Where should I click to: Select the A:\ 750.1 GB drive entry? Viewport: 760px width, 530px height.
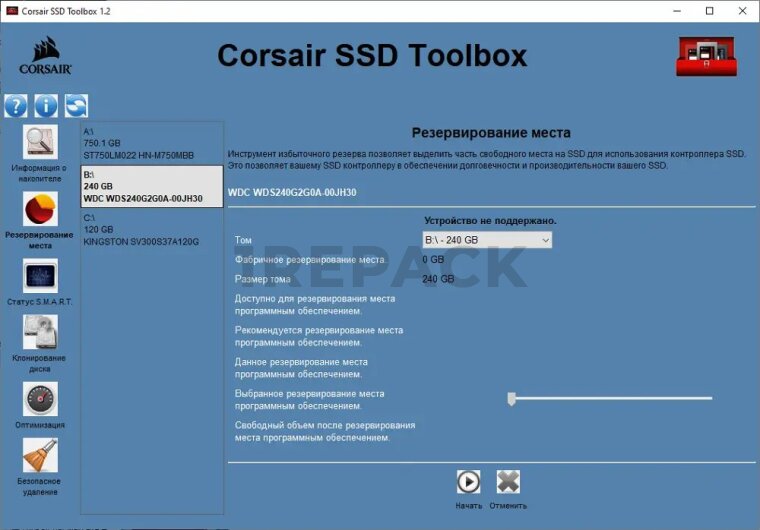[x=152, y=143]
